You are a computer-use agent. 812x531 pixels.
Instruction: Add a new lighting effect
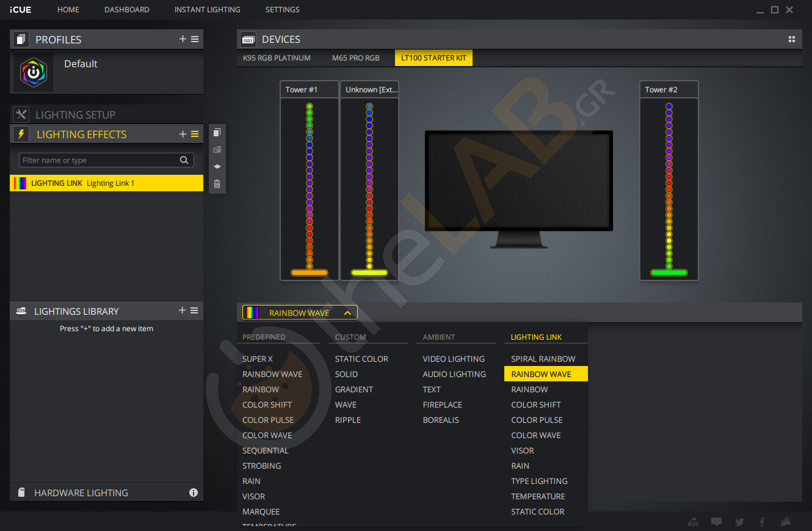(x=183, y=134)
